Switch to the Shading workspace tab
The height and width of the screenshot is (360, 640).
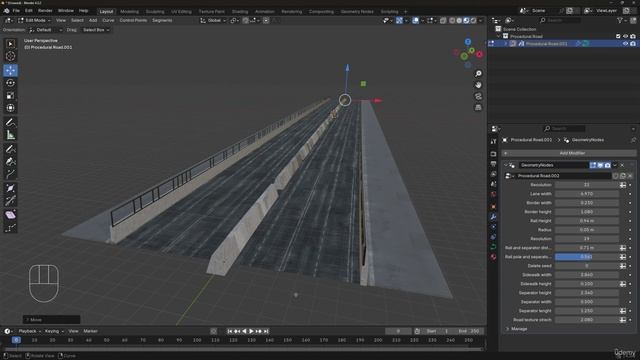coord(240,11)
